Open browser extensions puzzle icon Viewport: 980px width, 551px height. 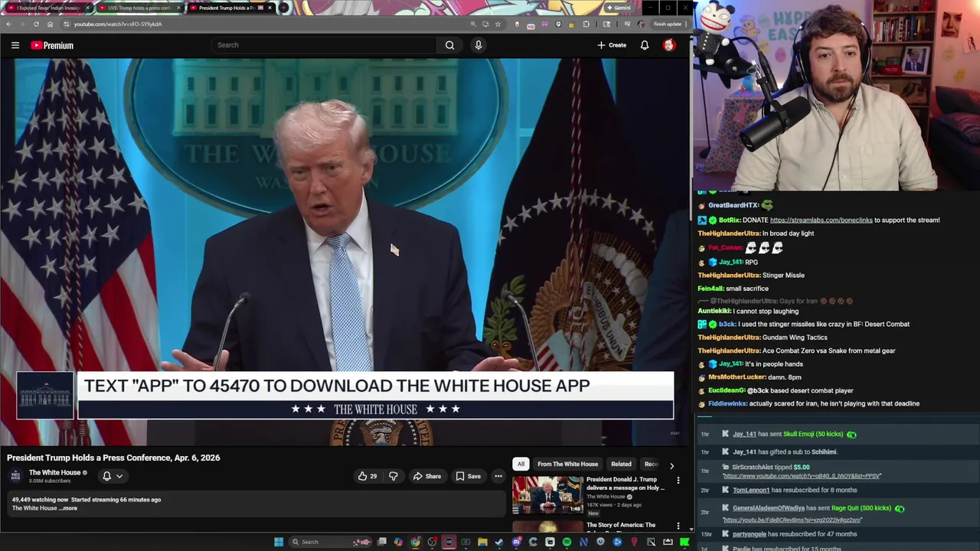click(x=586, y=24)
